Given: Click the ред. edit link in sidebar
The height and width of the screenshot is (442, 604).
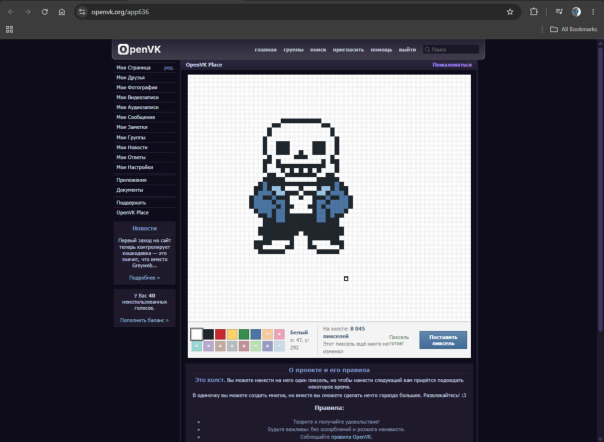Looking at the screenshot, I should (x=169, y=68).
